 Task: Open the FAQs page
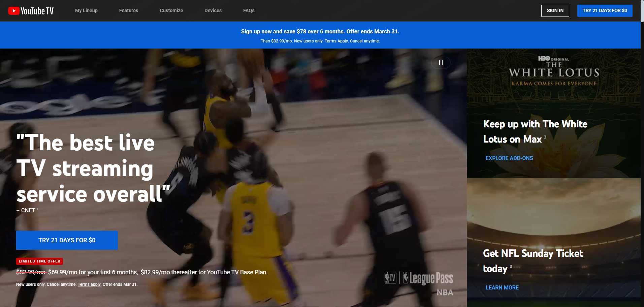point(249,10)
